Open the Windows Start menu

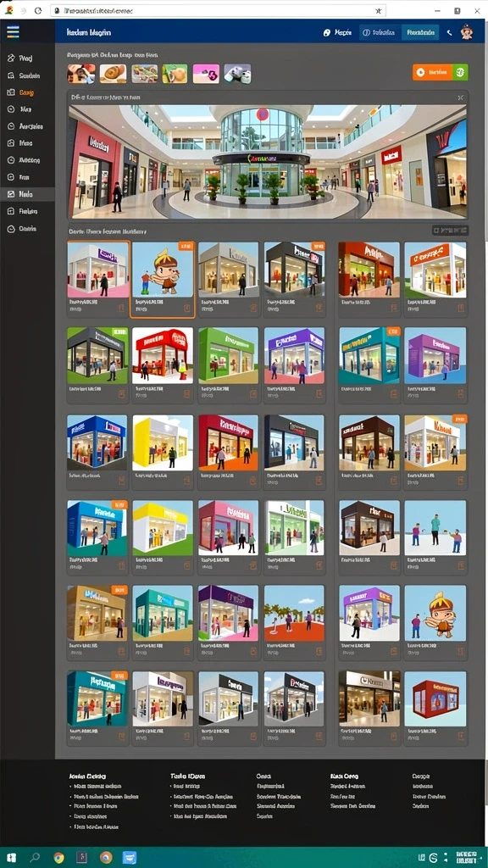10,858
